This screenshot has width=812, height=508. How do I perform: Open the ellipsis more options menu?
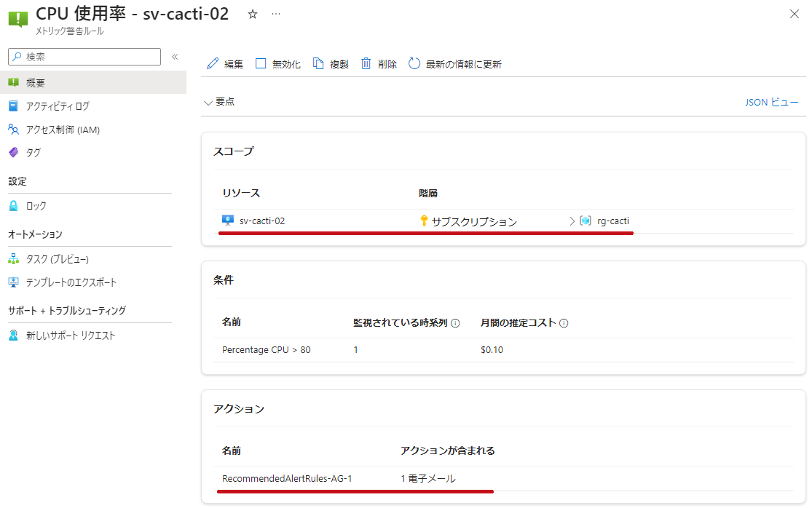pos(276,14)
